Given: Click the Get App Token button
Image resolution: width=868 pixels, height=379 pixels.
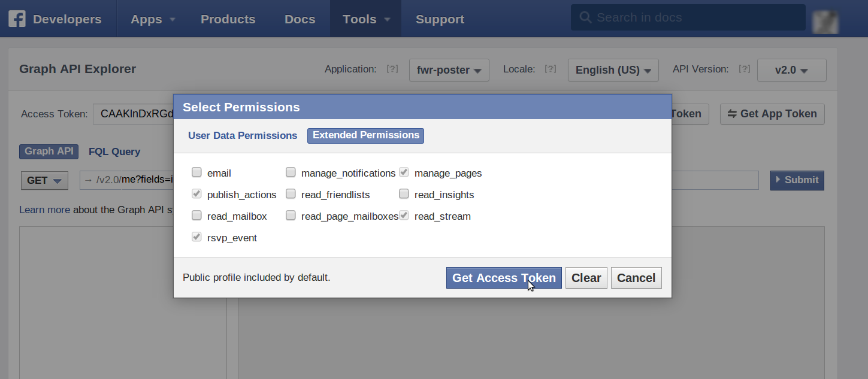Looking at the screenshot, I should [772, 114].
